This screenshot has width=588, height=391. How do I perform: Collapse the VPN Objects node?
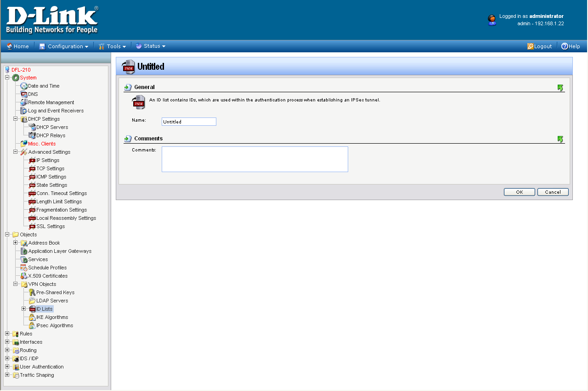click(x=15, y=284)
